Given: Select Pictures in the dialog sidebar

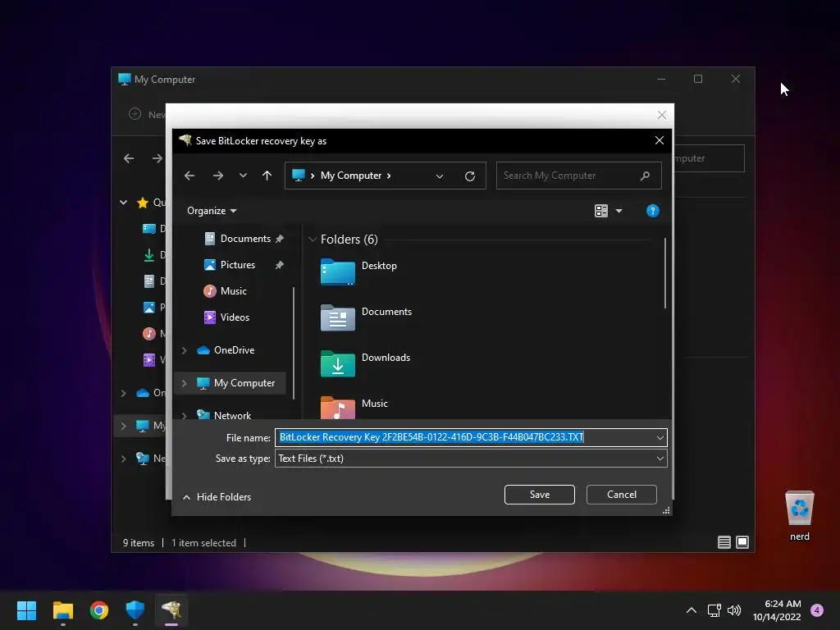Looking at the screenshot, I should [237, 265].
